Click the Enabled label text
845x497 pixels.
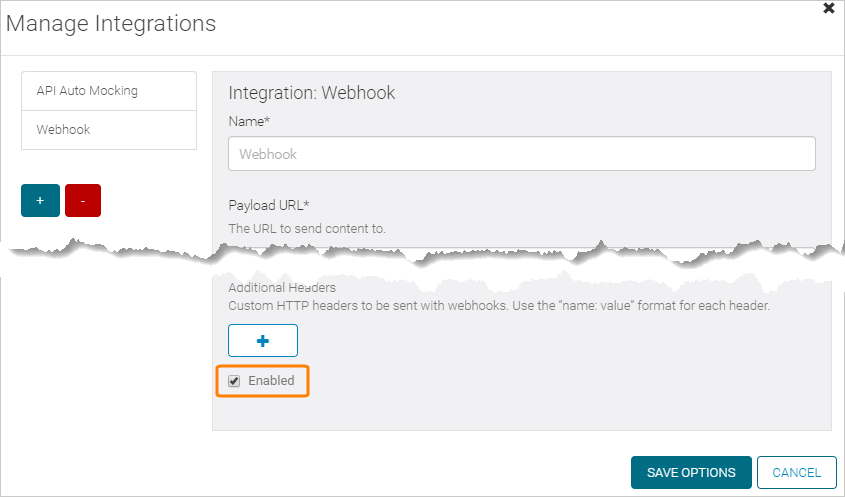click(271, 381)
